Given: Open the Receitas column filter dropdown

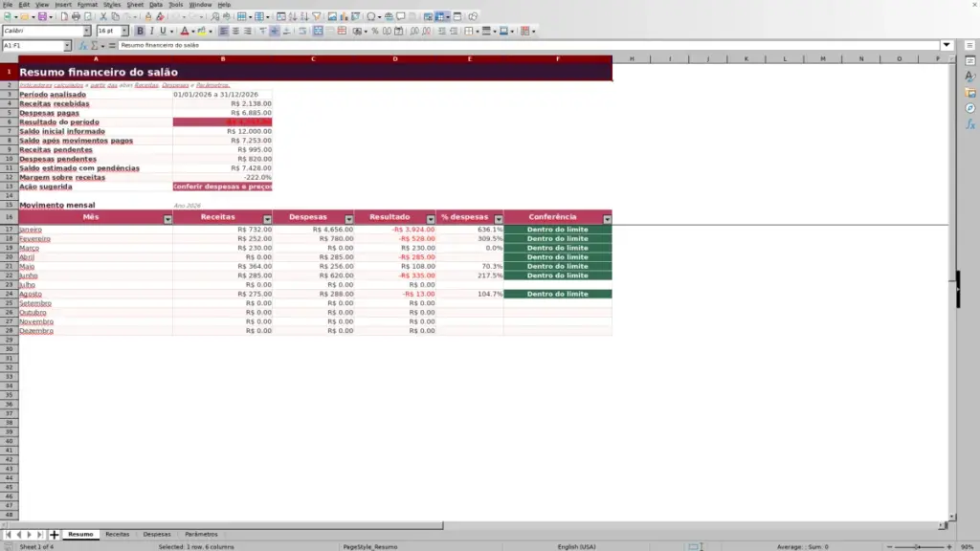Looking at the screenshot, I should (x=267, y=219).
